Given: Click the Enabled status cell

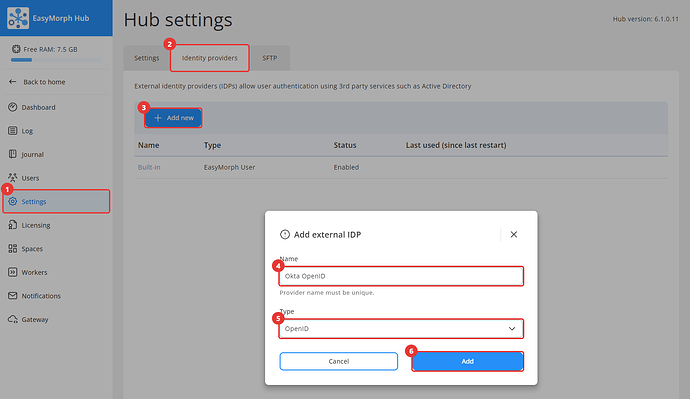Looking at the screenshot, I should [346, 167].
